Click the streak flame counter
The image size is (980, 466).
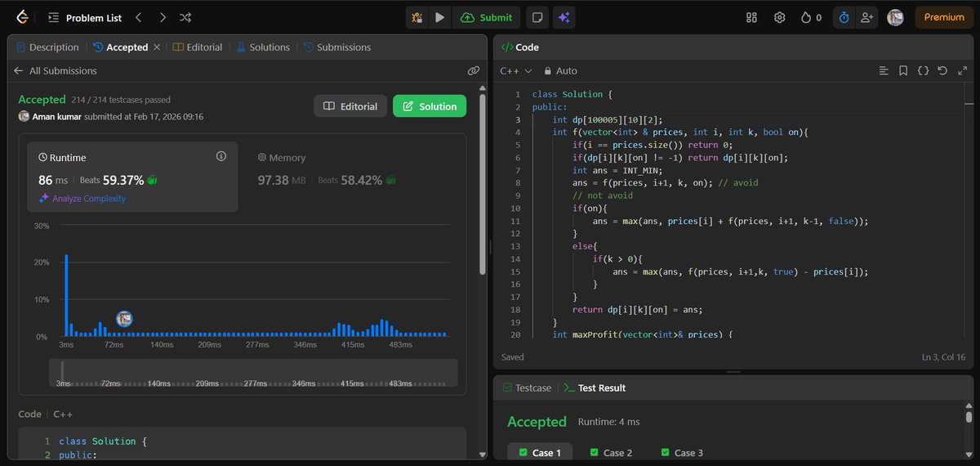click(x=811, y=17)
